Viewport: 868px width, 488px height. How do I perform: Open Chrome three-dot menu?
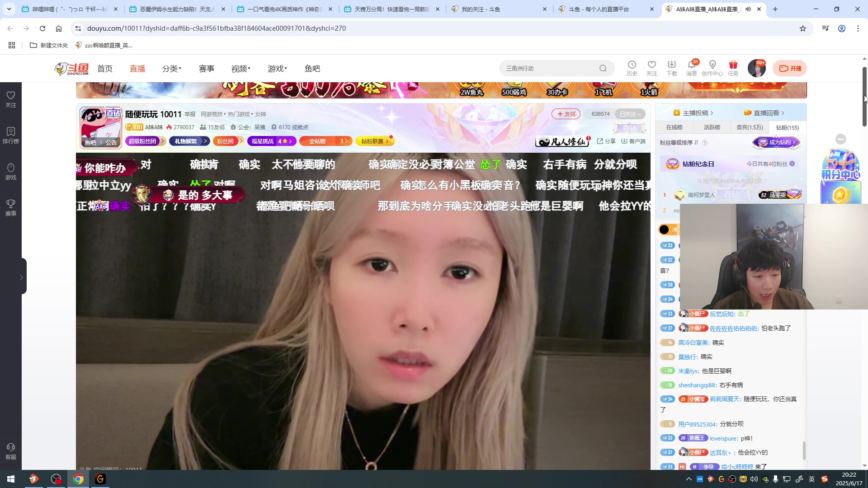point(858,28)
